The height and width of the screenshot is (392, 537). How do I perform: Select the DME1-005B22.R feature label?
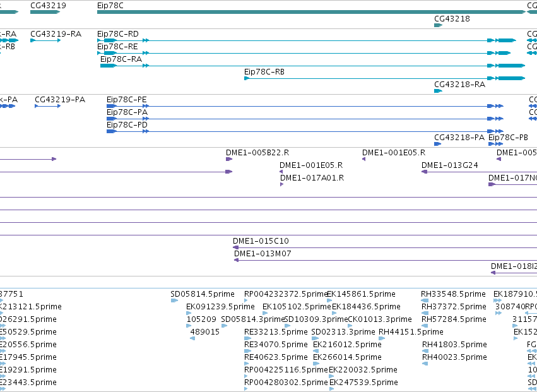(x=257, y=153)
